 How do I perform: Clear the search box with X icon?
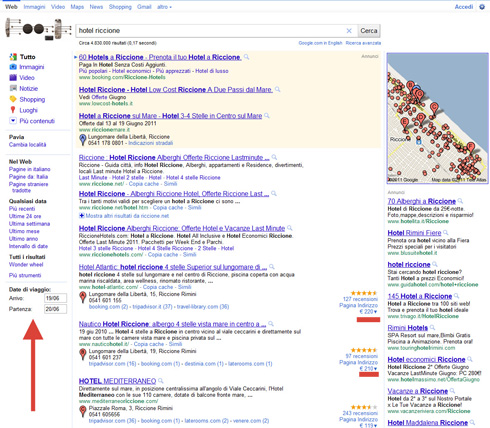point(349,31)
